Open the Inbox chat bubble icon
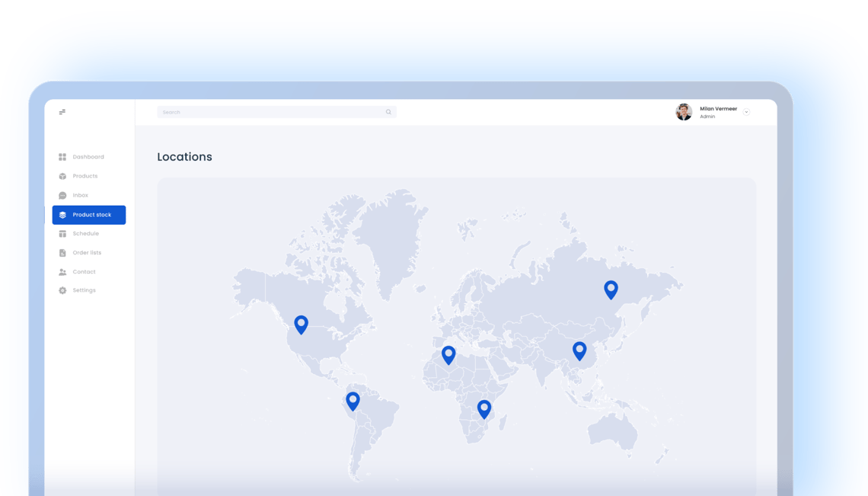The width and height of the screenshot is (868, 496). (x=62, y=195)
